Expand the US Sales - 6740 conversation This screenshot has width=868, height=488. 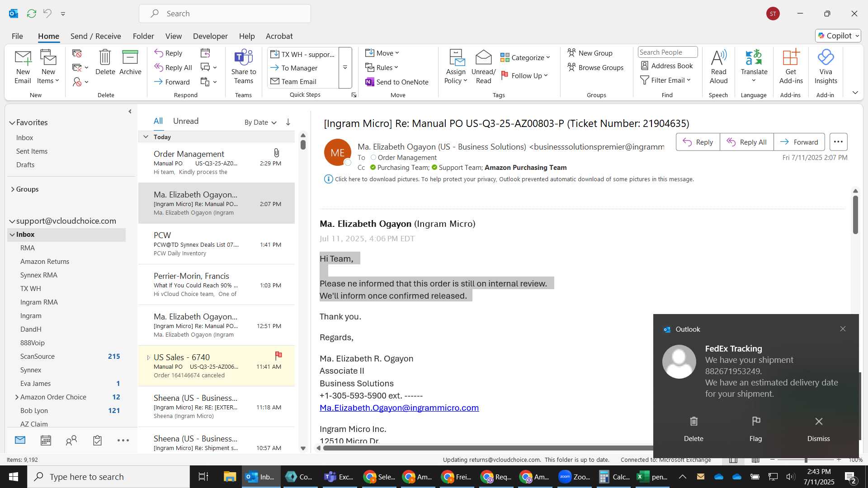click(148, 357)
